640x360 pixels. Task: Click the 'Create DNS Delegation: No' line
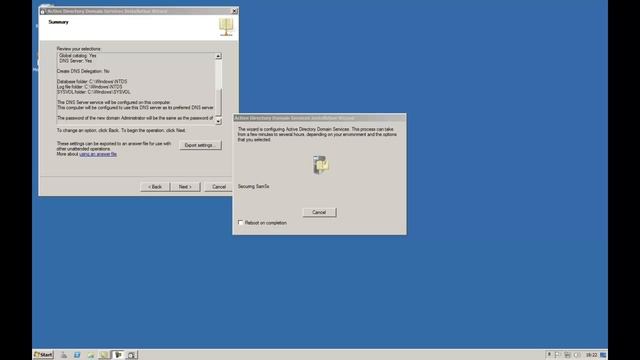coord(83,71)
